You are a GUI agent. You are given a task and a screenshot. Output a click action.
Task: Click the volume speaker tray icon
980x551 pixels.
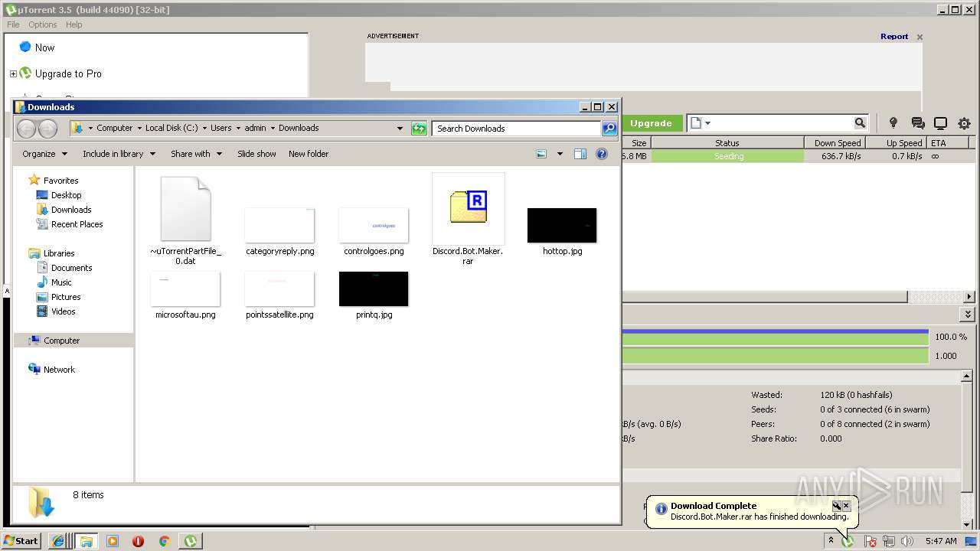pyautogui.click(x=906, y=541)
